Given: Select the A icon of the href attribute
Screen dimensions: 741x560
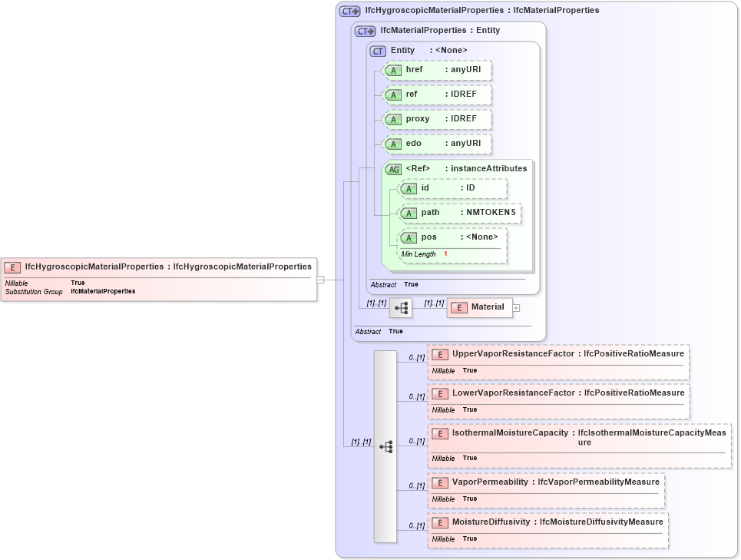Looking at the screenshot, I should (392, 70).
